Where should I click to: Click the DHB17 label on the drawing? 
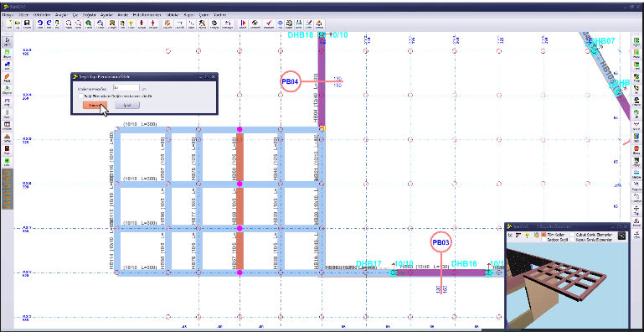(368, 263)
